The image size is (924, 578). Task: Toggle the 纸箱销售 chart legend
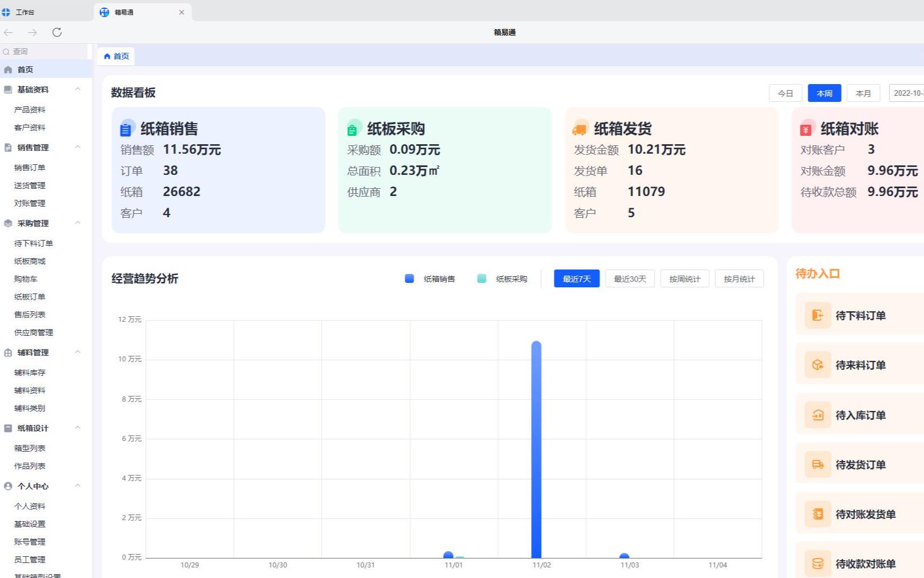[x=430, y=279]
